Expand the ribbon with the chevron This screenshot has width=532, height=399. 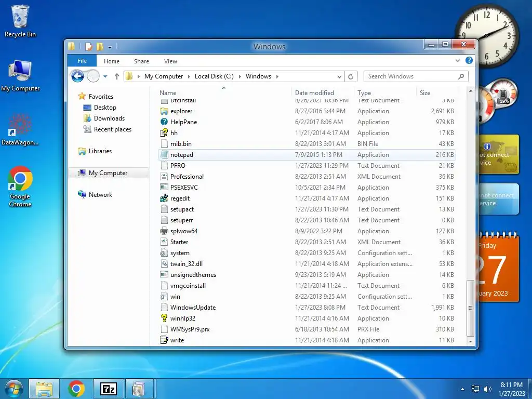tap(458, 61)
